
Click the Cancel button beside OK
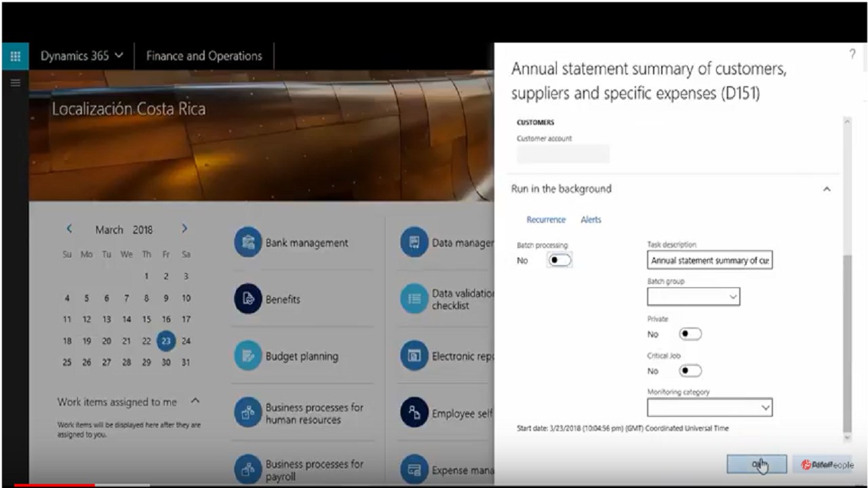(x=823, y=464)
